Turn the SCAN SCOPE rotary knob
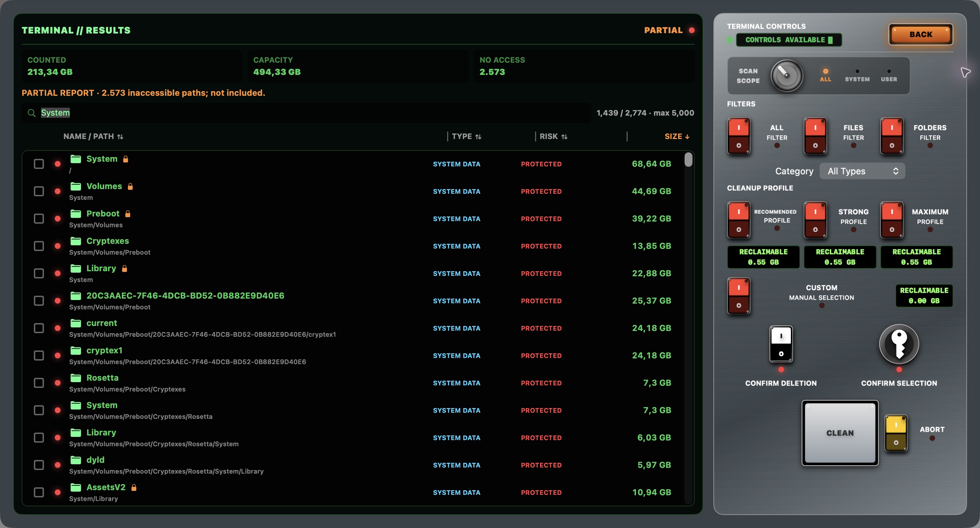Image resolution: width=980 pixels, height=528 pixels. coord(787,76)
